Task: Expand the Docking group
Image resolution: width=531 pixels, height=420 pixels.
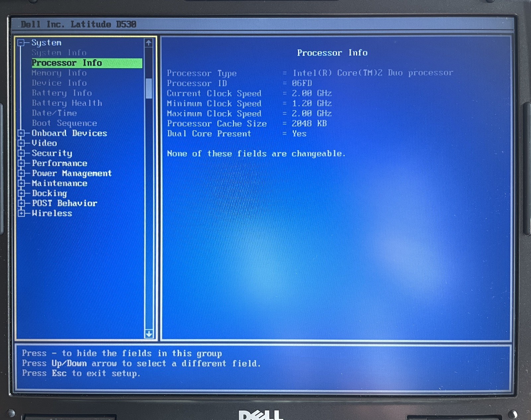Action: (21, 193)
